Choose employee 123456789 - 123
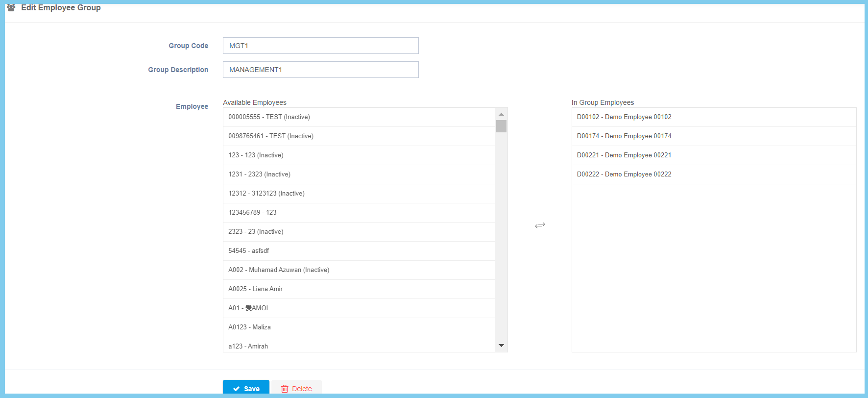The width and height of the screenshot is (868, 398). (359, 213)
